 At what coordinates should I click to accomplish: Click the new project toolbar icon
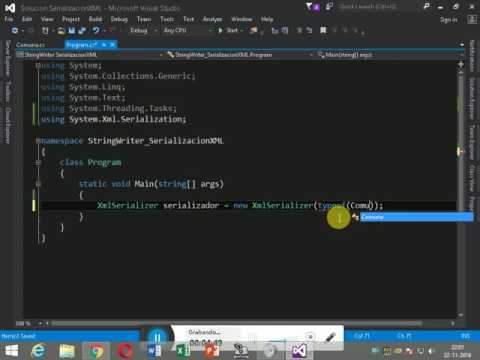point(45,30)
